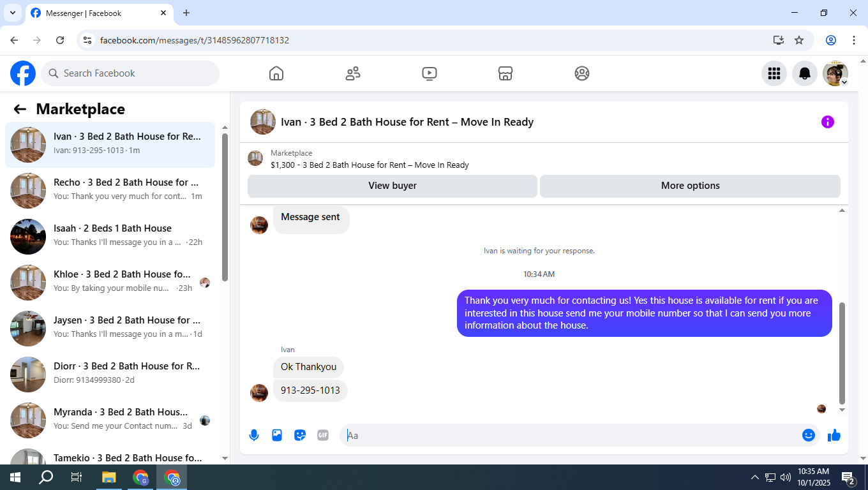Open the Chrome three-dot menu
Viewport: 868px width, 490px height.
[x=854, y=40]
